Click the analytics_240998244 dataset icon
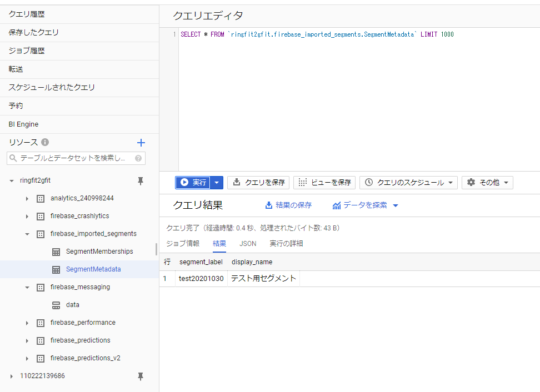The width and height of the screenshot is (540, 392). tap(41, 199)
